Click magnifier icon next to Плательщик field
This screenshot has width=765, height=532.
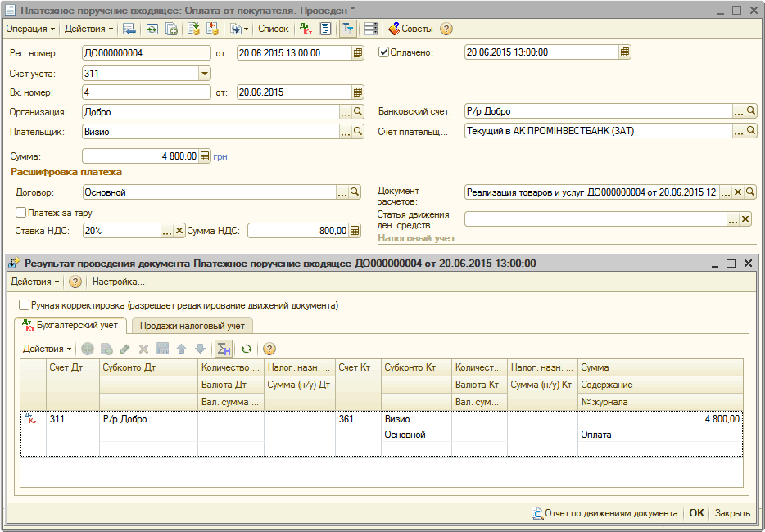point(357,131)
